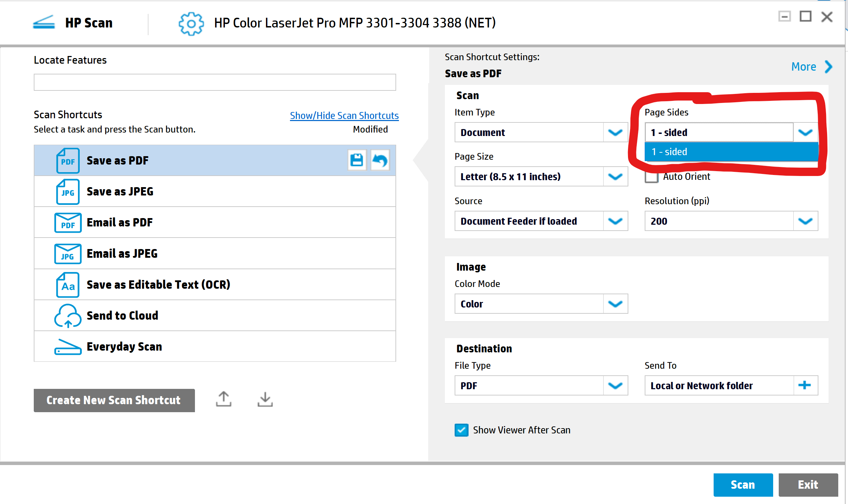Select Save as Editable Text (OCR) shortcut

(215, 285)
